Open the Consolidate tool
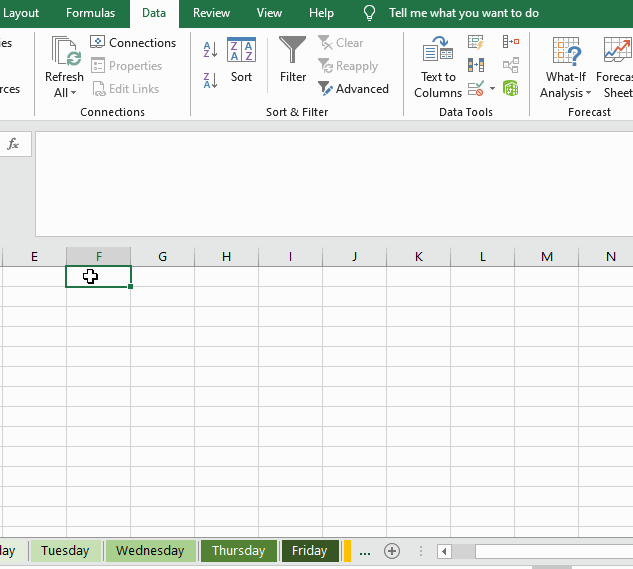Screen dimensions: 633x569 click(511, 42)
